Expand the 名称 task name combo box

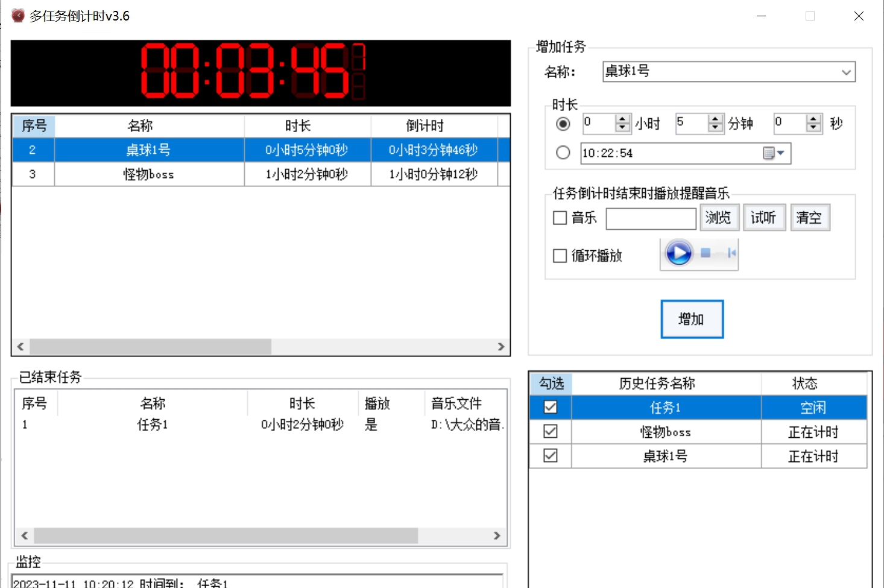[846, 72]
